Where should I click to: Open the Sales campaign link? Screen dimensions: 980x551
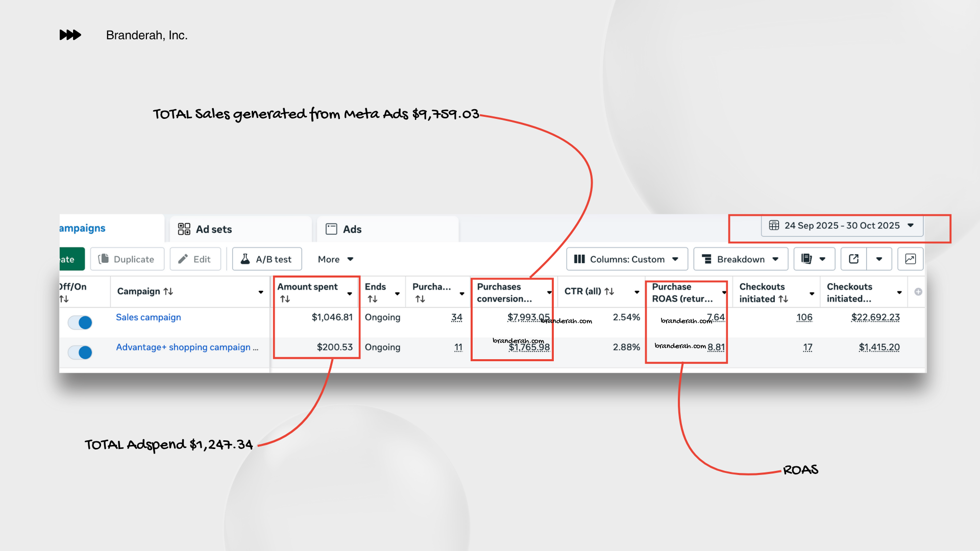149,317
